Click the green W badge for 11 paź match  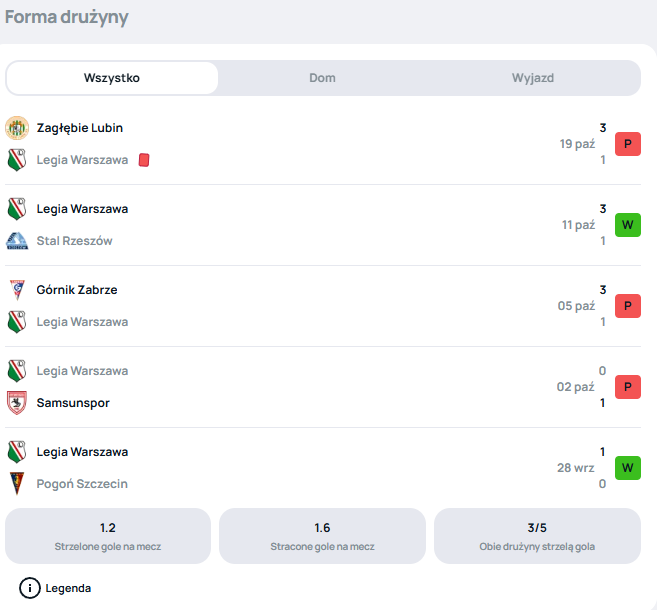[x=628, y=225]
